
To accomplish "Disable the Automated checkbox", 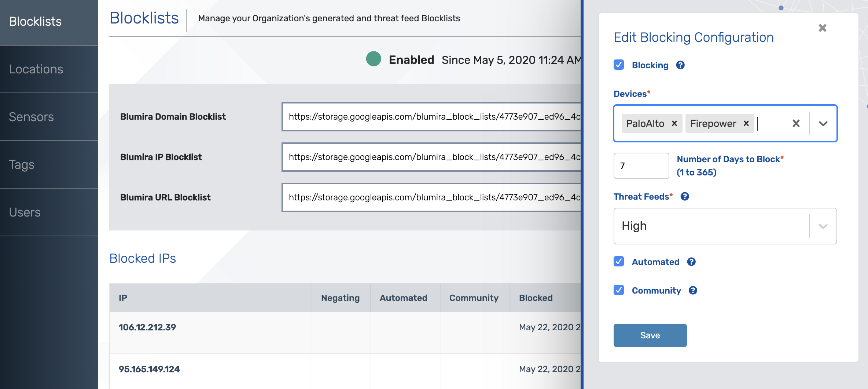I will (x=619, y=262).
